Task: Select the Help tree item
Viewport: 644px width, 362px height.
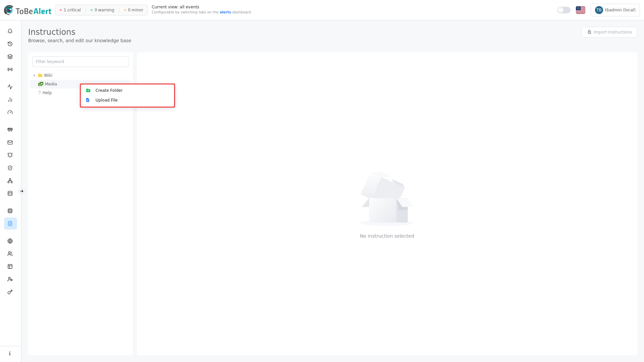Action: click(80, 93)
